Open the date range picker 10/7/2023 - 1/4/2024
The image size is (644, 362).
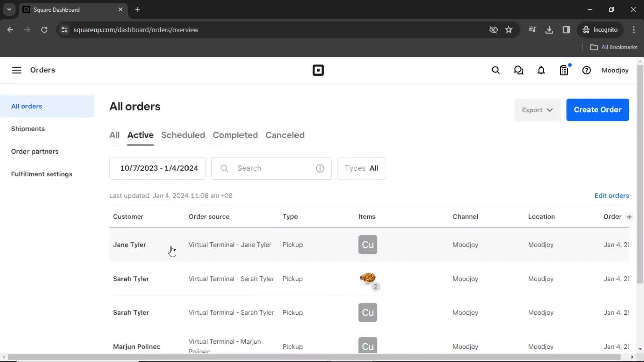157,168
